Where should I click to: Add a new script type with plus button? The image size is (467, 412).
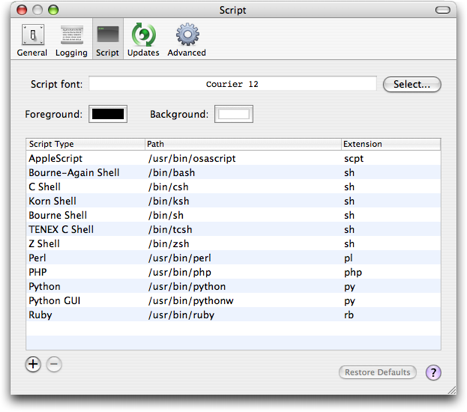click(x=33, y=364)
